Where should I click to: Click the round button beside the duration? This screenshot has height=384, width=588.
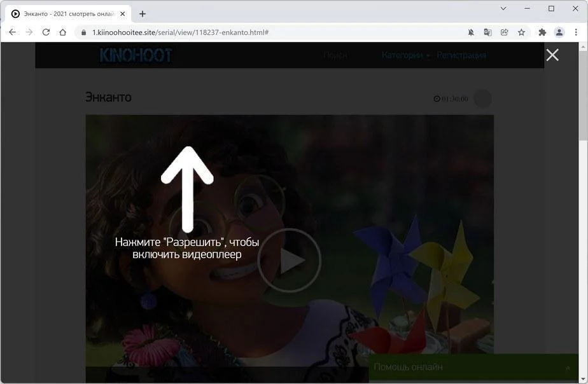[x=482, y=99]
